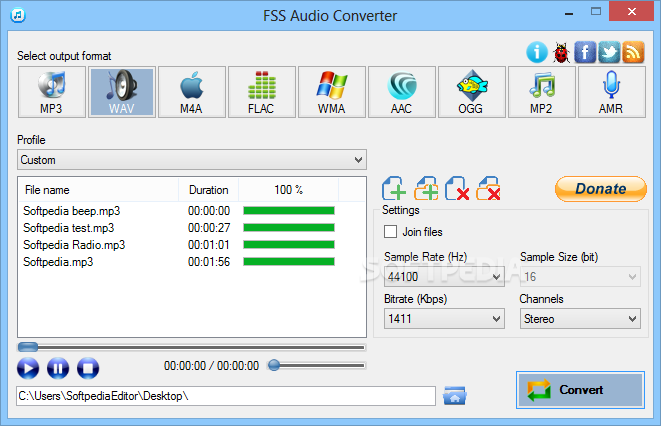Pause playback

(58, 368)
